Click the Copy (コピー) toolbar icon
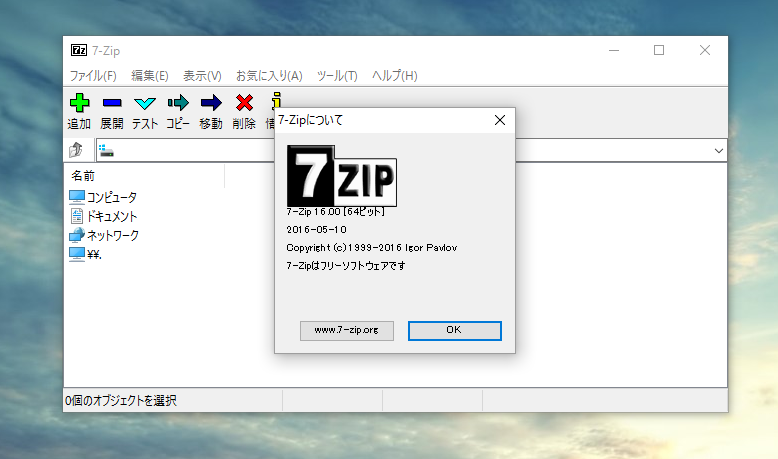The image size is (778, 459). coord(178,103)
